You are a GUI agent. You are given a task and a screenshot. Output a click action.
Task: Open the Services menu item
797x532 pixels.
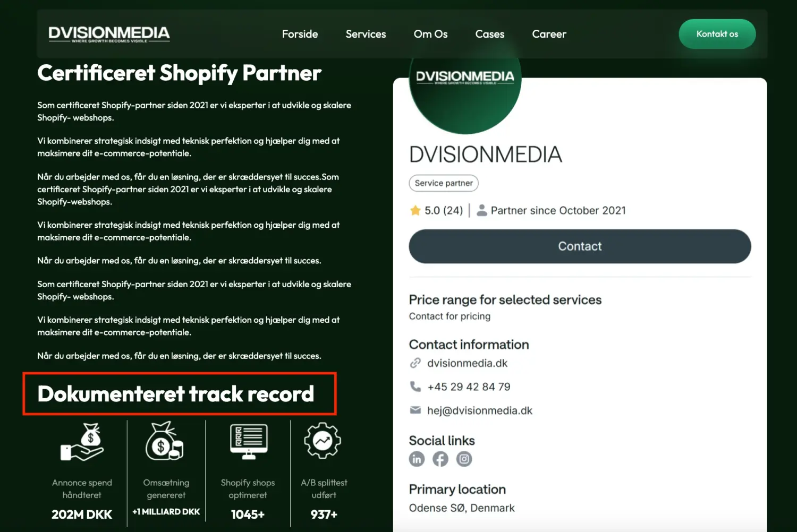366,33
